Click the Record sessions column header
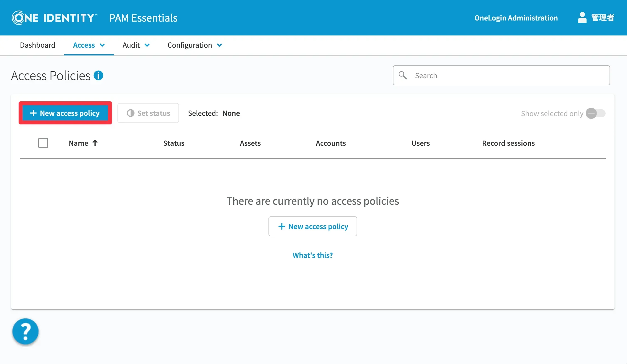The width and height of the screenshot is (627, 364). coord(508,143)
